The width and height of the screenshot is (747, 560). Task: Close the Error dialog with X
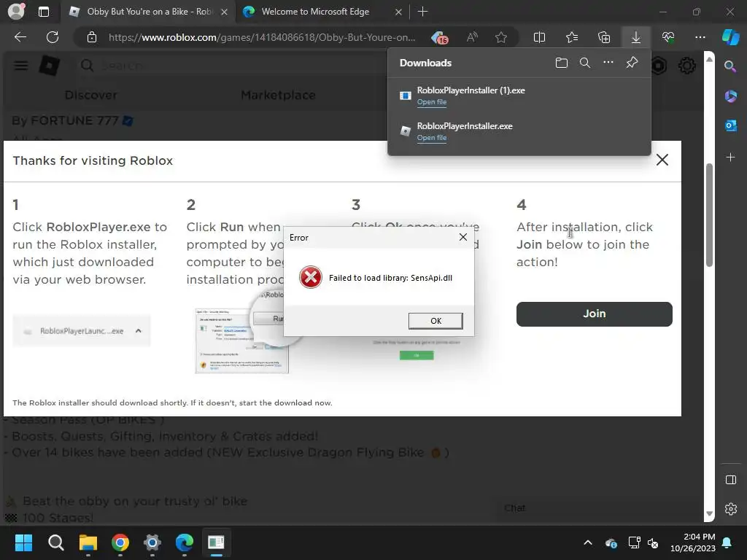tap(462, 237)
